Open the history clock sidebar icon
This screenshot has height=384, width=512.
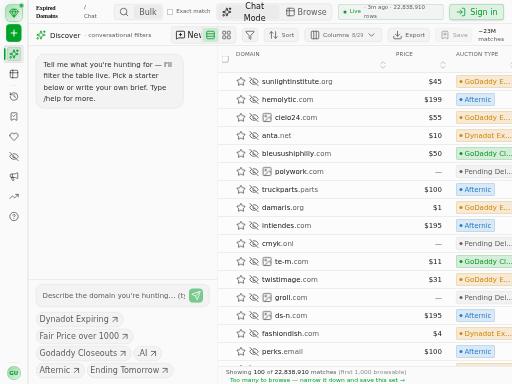[x=14, y=97]
